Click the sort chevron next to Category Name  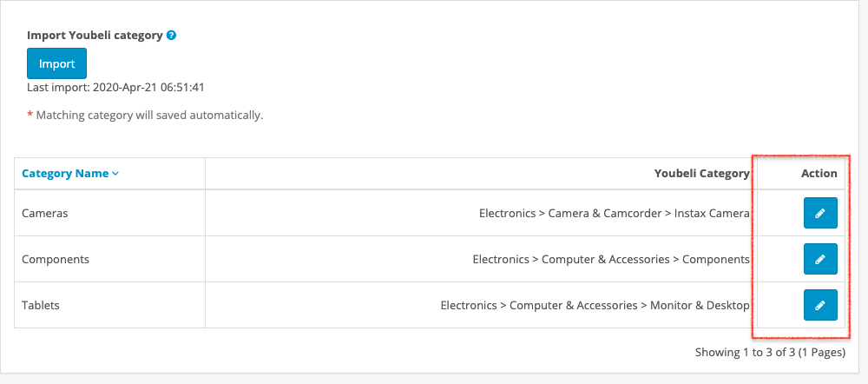115,174
